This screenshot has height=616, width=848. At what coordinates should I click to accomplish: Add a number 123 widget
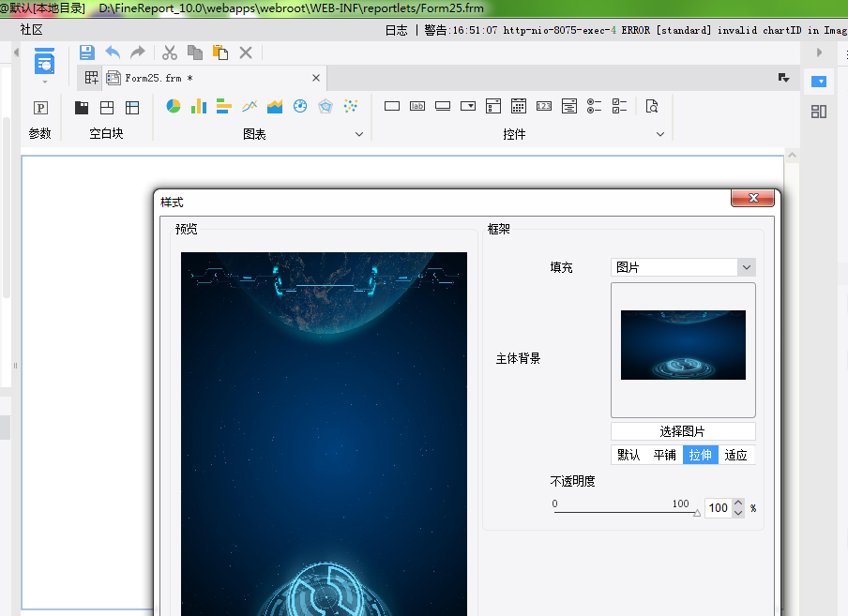[x=544, y=106]
